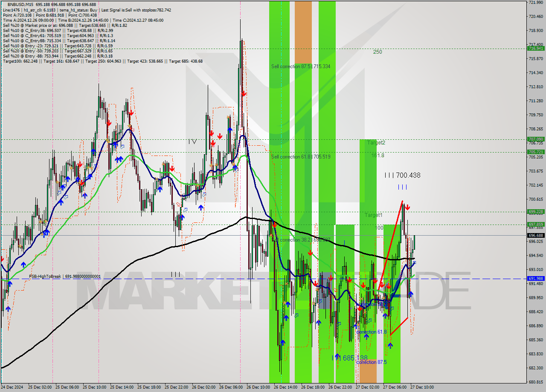546x392 pixels.
Task: Select the 'Sell %20 @ Entry -88' row
Action: pos(58,56)
